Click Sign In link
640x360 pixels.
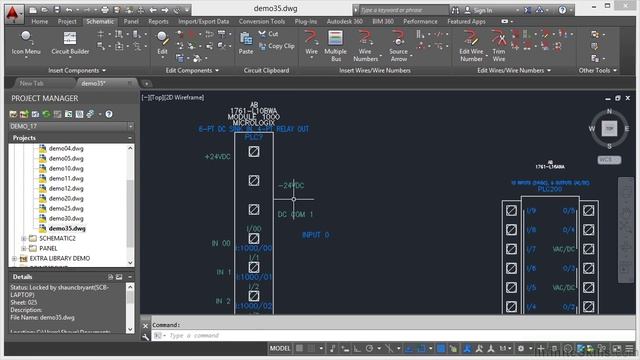[483, 11]
